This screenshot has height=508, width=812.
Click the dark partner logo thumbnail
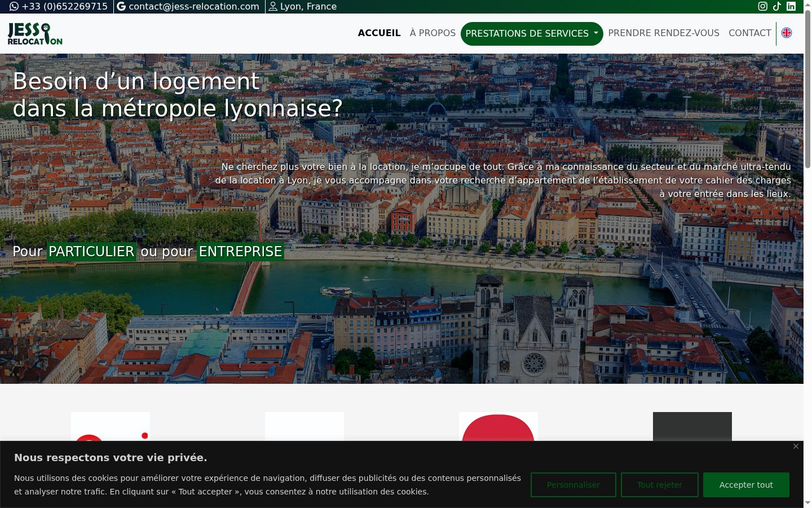[692, 427]
